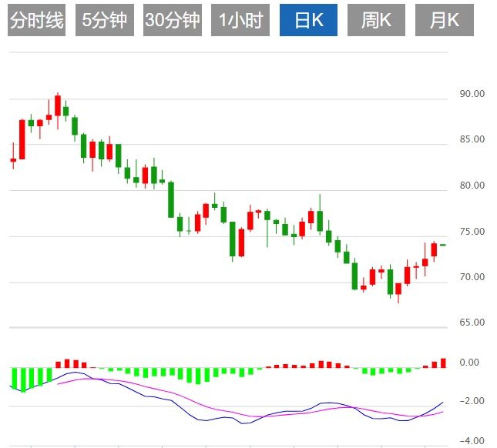Switch to the 周K weekly tab
This screenshot has height=448, width=497.
pyautogui.click(x=376, y=20)
